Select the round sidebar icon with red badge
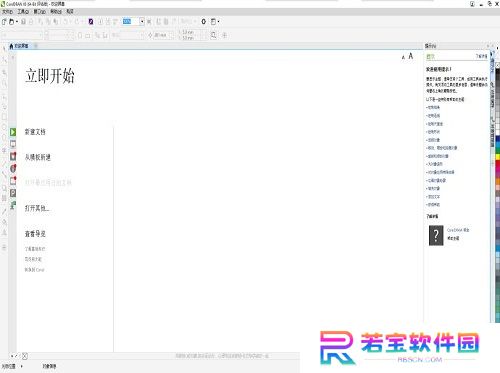The width and height of the screenshot is (500, 373). pos(13,168)
